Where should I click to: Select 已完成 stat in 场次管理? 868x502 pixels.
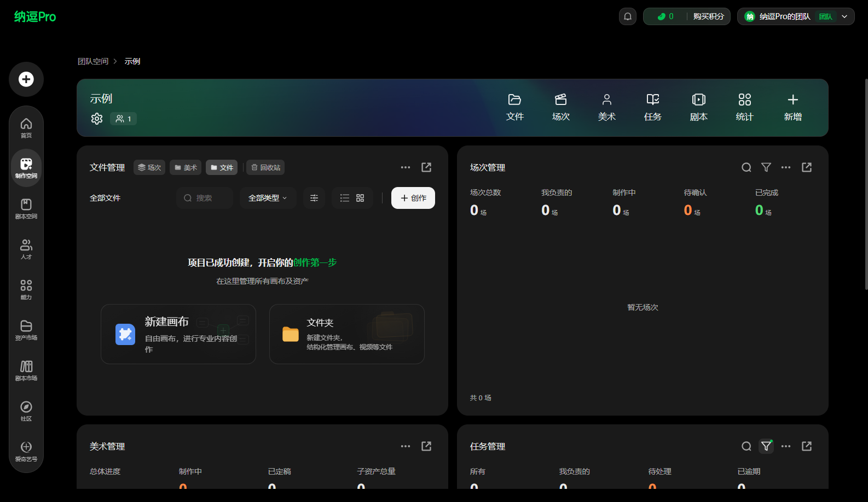pos(766,202)
